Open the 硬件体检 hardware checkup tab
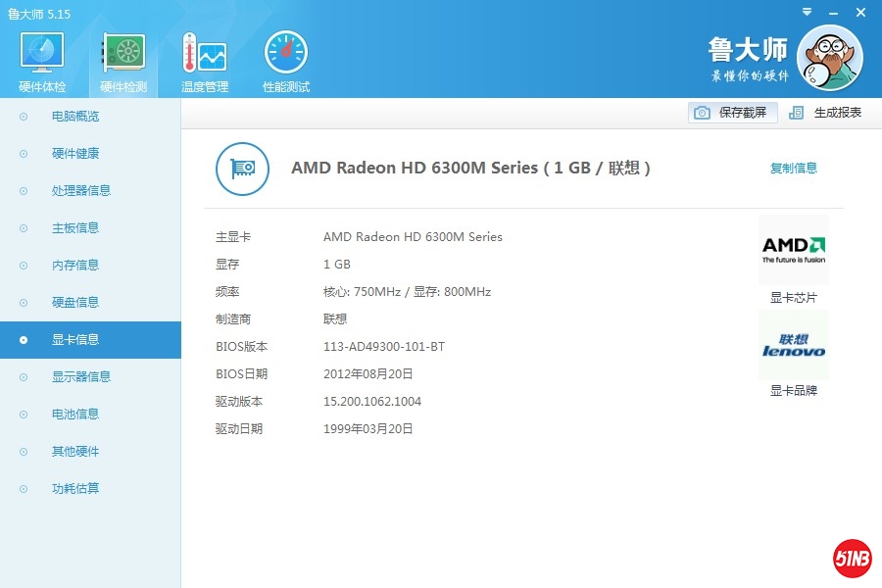 (42, 62)
